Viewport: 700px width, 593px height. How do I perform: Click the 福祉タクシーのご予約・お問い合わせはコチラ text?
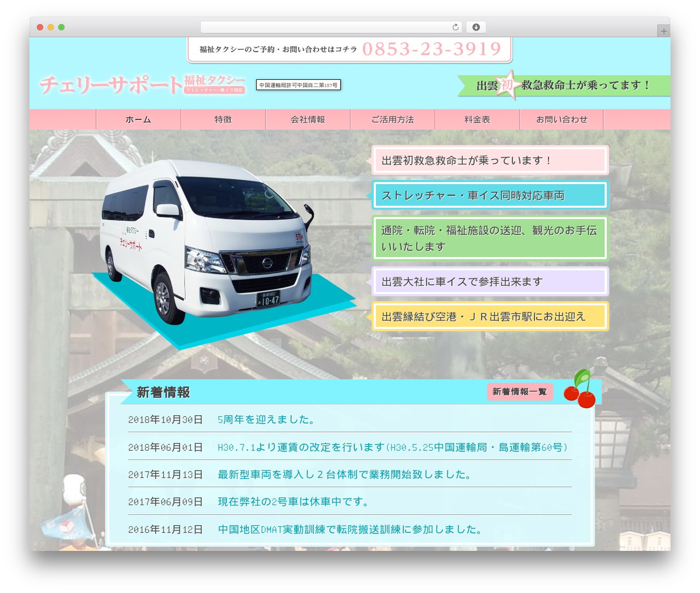(x=278, y=49)
